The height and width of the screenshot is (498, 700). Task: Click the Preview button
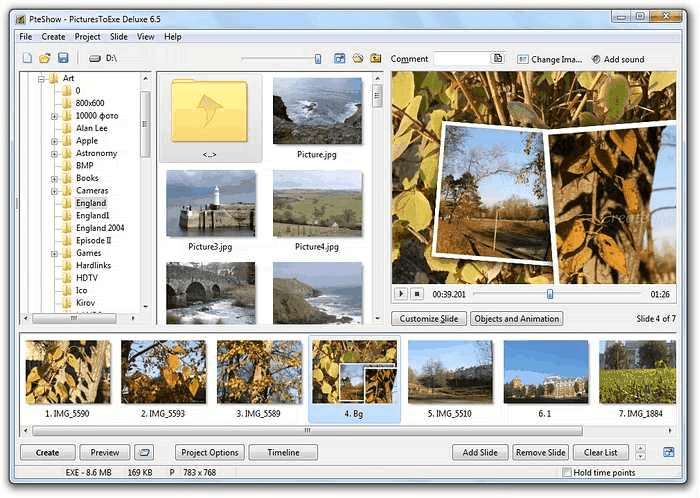tap(104, 452)
